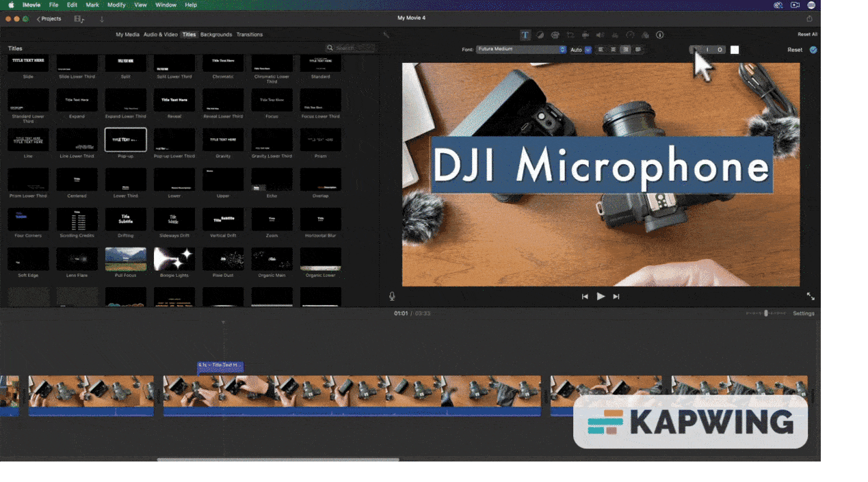The width and height of the screenshot is (868, 482).
Task: Click the import media down-arrow icon
Action: [x=102, y=19]
